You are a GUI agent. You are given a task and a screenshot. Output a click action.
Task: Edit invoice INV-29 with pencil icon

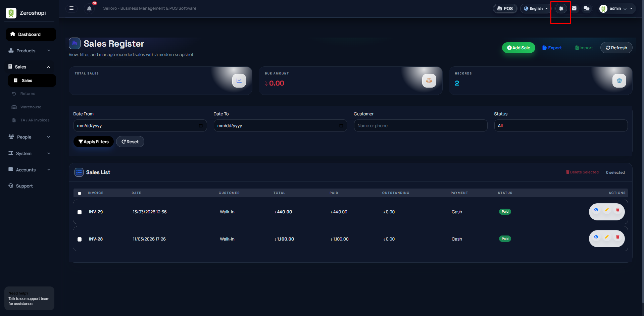point(607,210)
